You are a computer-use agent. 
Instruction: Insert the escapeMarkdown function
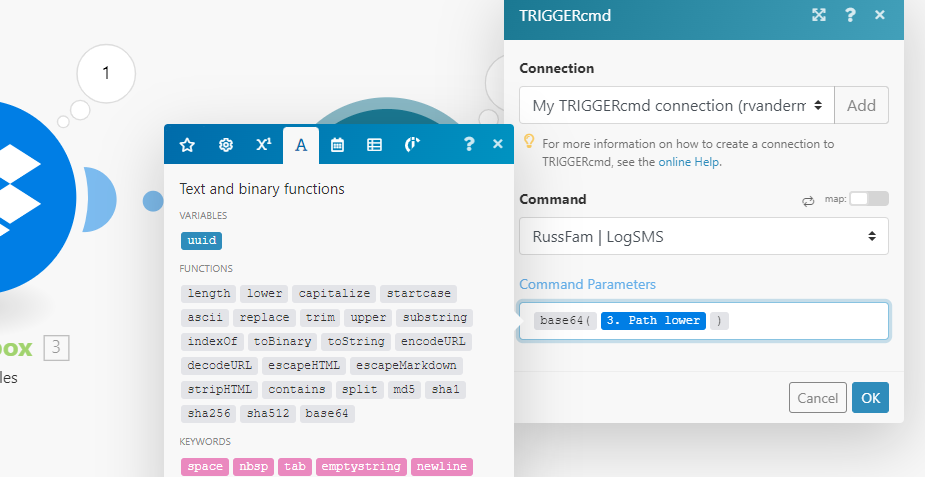click(x=406, y=366)
